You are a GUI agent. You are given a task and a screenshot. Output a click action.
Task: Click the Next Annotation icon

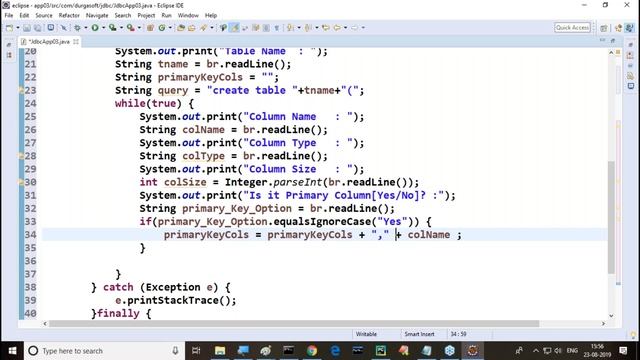tap(290, 28)
